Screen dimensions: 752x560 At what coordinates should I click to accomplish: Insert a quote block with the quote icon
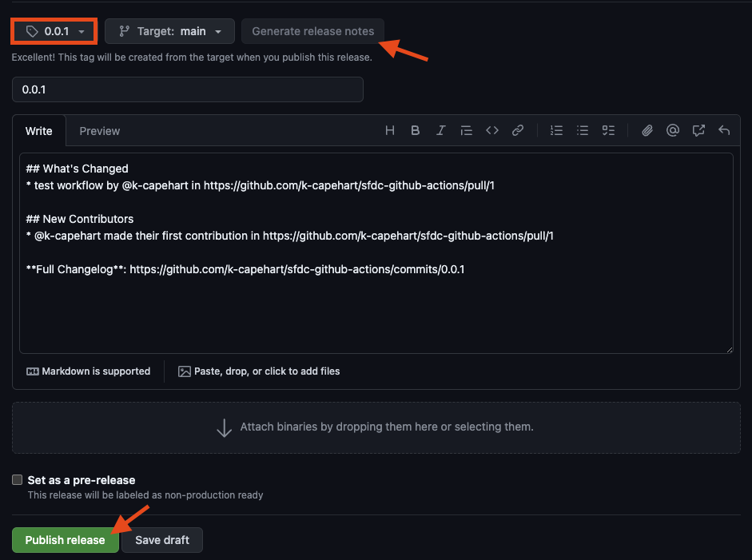coord(466,130)
